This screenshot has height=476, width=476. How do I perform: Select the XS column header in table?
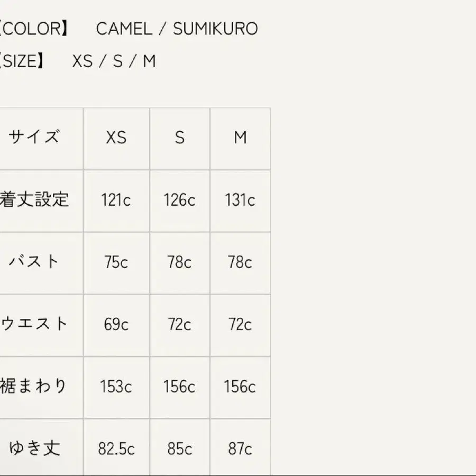click(116, 138)
